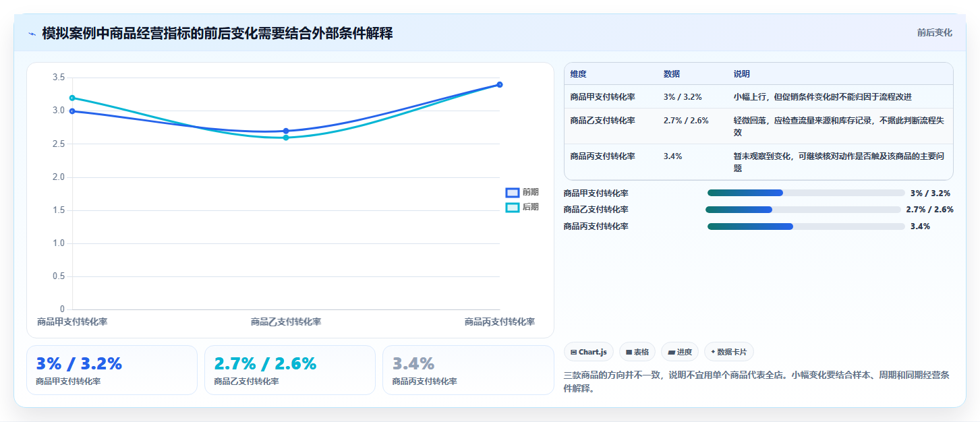The height and width of the screenshot is (422, 980).
Task: Click x-axis label 商品丙支付转化率
Action: [x=500, y=322]
